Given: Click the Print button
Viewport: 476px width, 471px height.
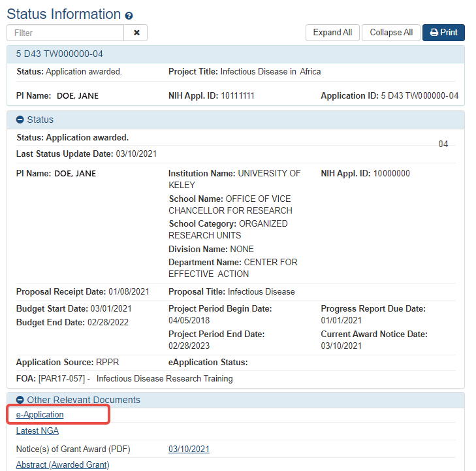Looking at the screenshot, I should (x=443, y=33).
